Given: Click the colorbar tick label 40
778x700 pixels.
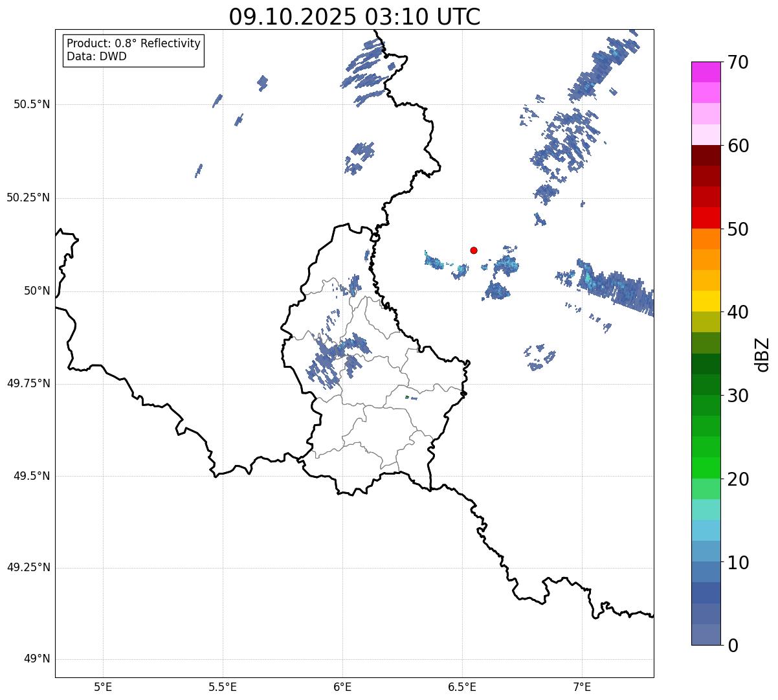Looking at the screenshot, I should pyautogui.click(x=738, y=312).
